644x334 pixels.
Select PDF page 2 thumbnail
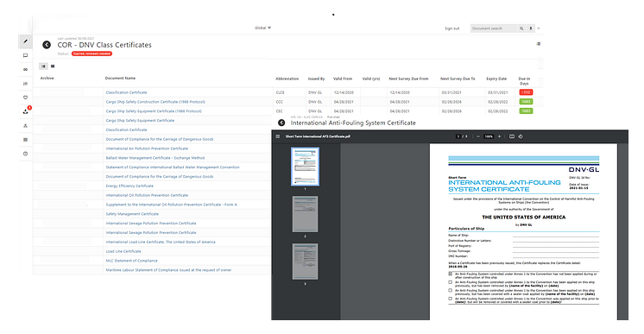click(x=305, y=214)
